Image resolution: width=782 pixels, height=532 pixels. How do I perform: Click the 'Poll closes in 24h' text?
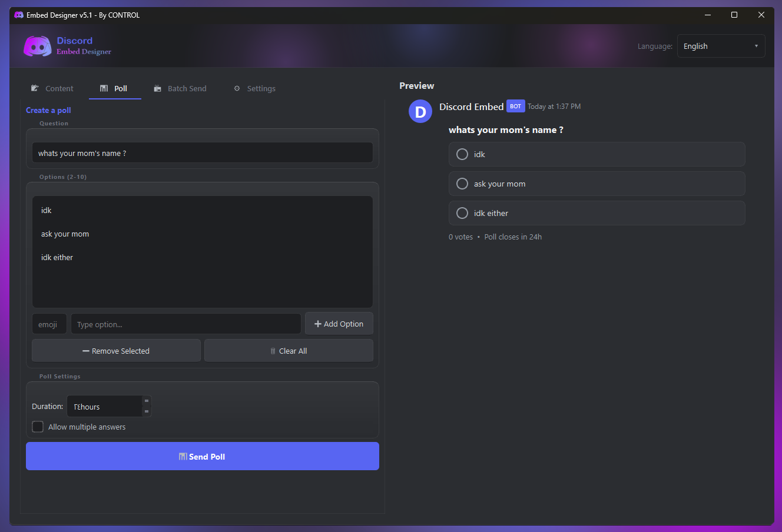pos(513,237)
